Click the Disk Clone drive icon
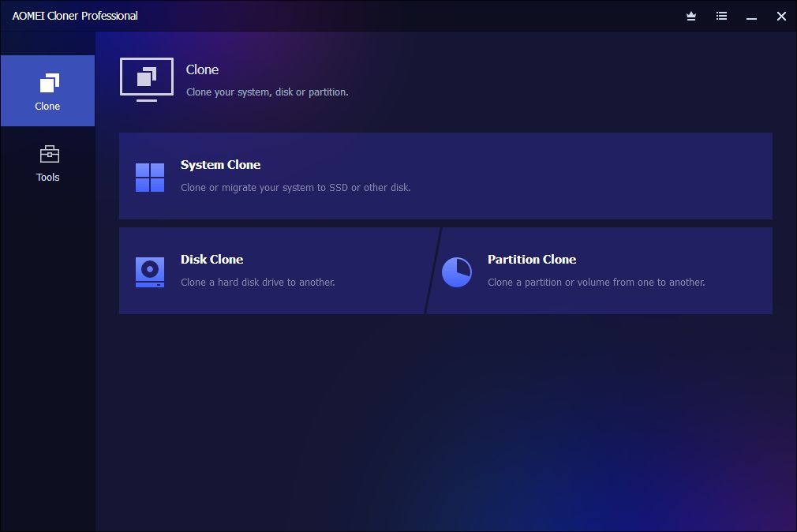Screen dimensions: 797x532 [x=149, y=270]
